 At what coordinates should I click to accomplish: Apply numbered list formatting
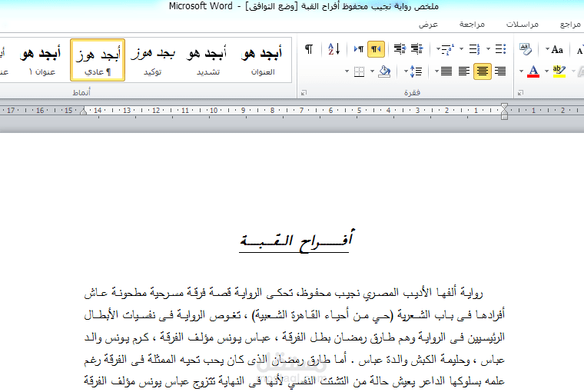tap(475, 49)
